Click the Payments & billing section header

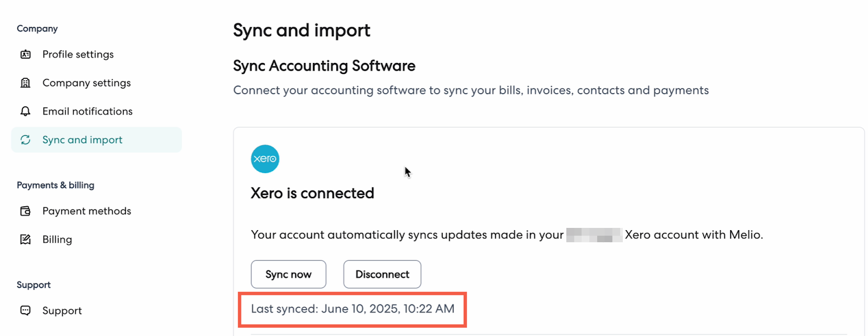click(55, 185)
